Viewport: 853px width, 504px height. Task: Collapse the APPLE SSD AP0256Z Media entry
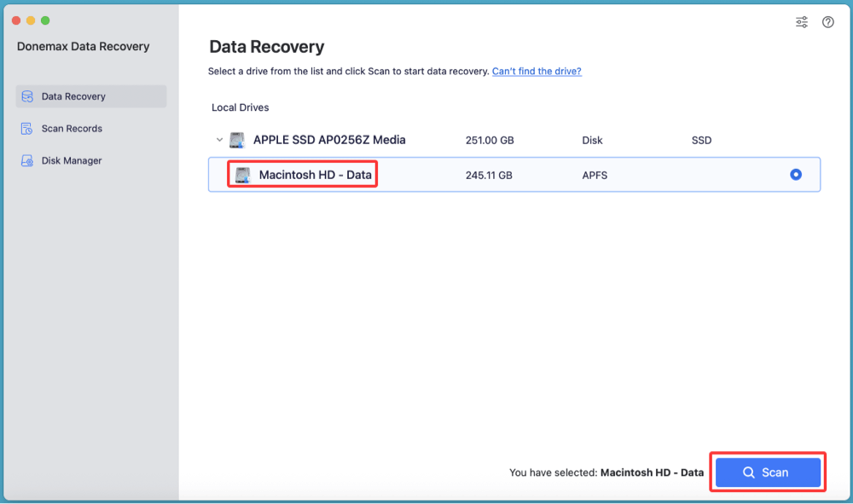point(219,139)
